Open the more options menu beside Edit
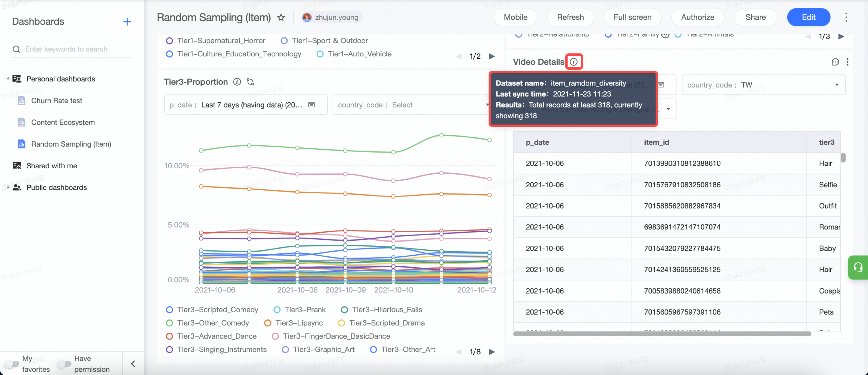Image resolution: width=868 pixels, height=375 pixels. click(846, 17)
